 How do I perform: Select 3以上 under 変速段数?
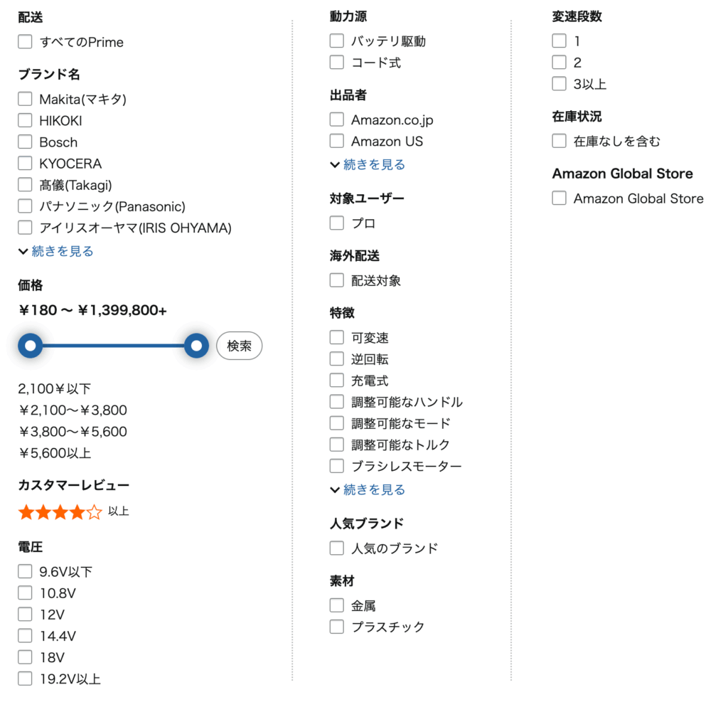pos(559,83)
